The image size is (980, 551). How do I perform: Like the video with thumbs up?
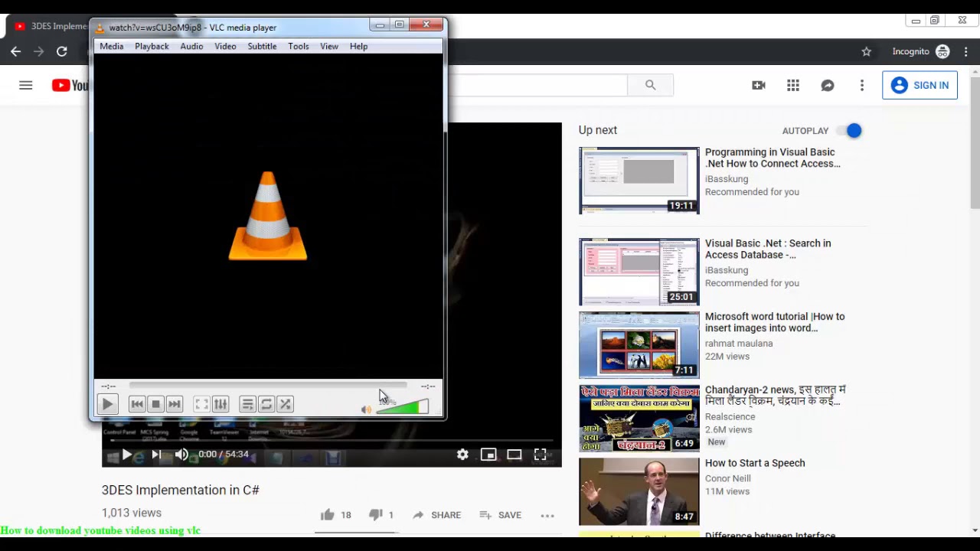tap(328, 515)
